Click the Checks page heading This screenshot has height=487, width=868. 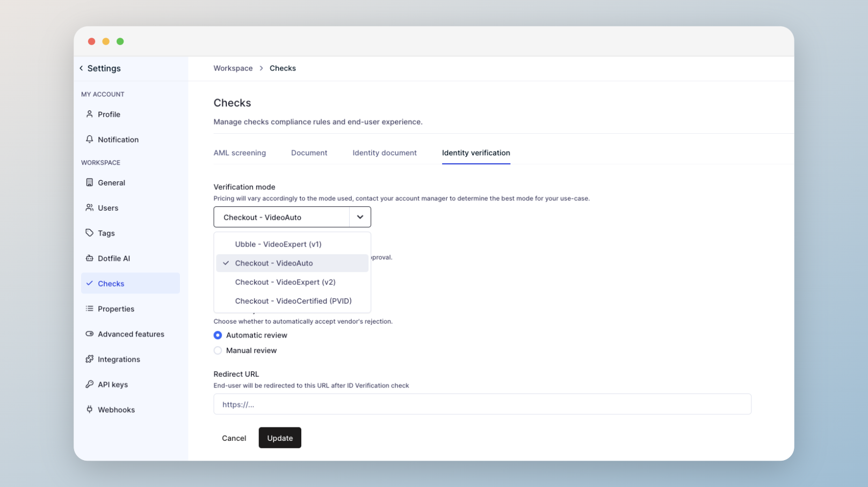tap(233, 103)
